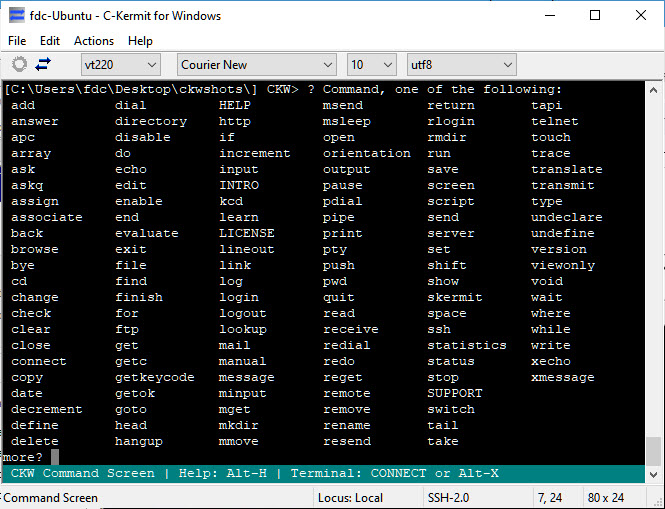Click the 'browse' command text
This screenshot has width=665, height=509.
(35, 249)
